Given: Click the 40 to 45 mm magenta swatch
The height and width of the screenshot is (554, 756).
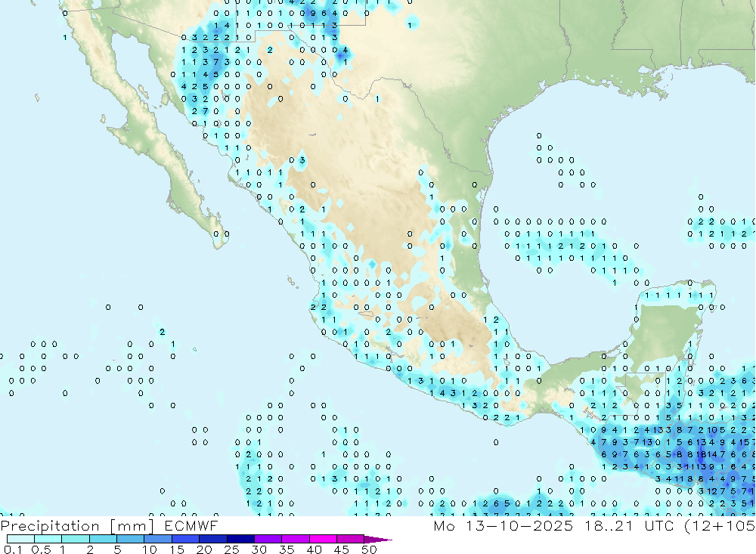Looking at the screenshot, I should [323, 539].
